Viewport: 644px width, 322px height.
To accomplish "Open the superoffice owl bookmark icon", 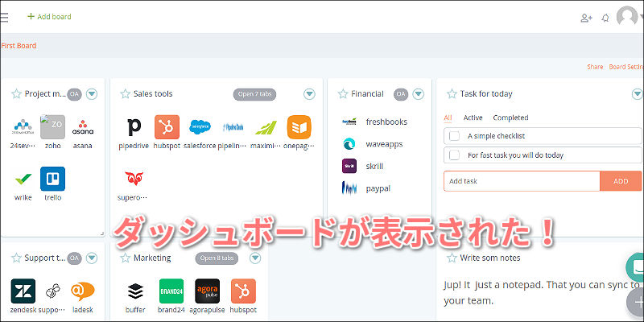I will point(134,179).
